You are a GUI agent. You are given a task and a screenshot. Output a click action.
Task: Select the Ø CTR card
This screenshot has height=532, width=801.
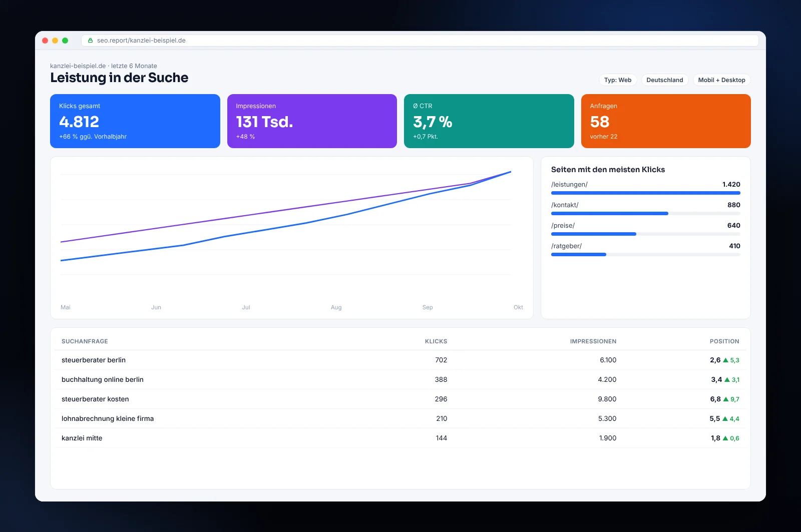(489, 121)
